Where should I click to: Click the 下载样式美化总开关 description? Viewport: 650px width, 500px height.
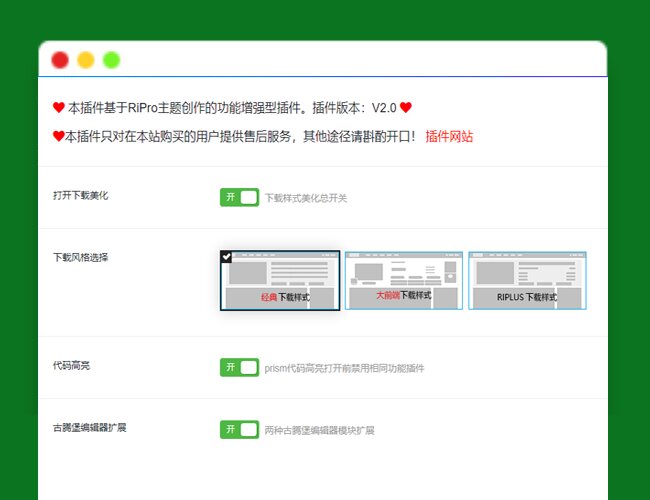tap(306, 198)
